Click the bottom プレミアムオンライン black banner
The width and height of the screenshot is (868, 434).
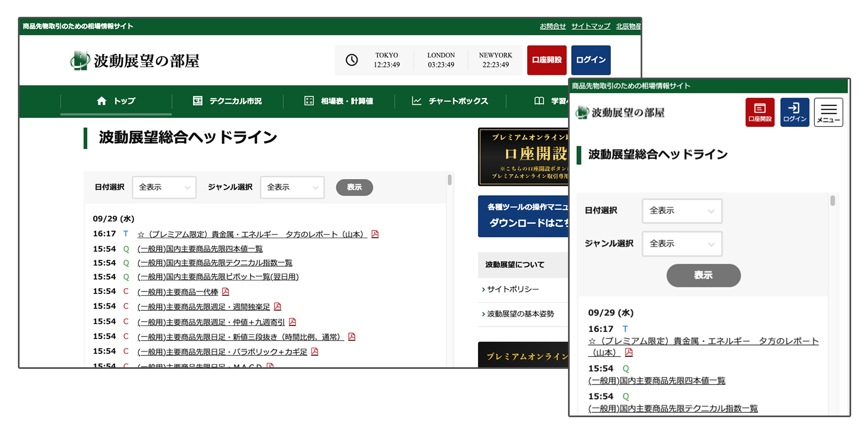tap(524, 355)
